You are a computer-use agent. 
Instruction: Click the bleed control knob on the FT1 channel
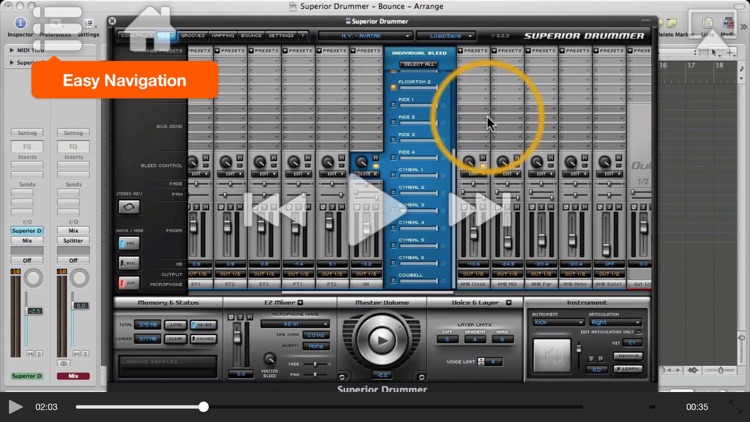294,162
